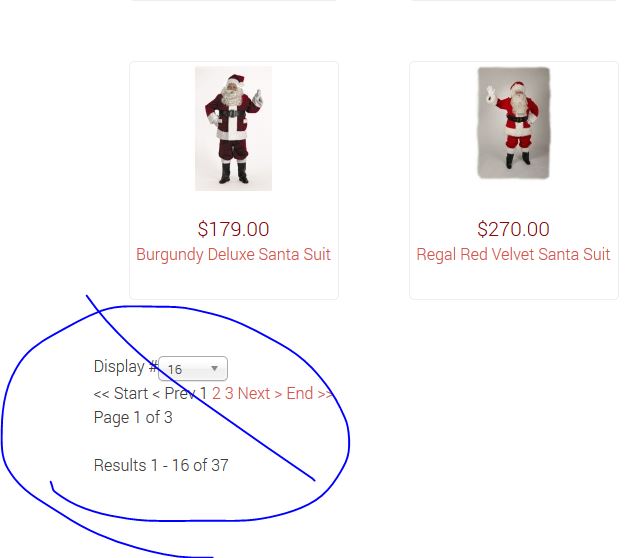Open the Burgundy Deluxe Santa Suit product image
The width and height of the screenshot is (632, 558).
click(233, 128)
